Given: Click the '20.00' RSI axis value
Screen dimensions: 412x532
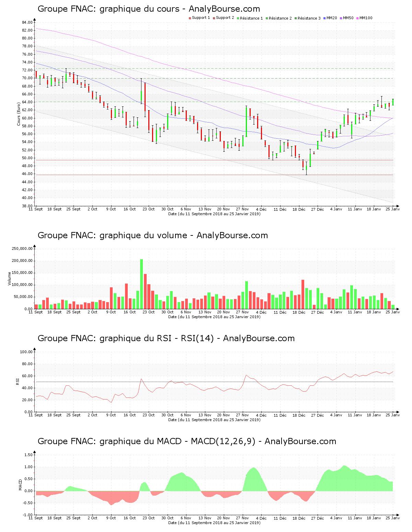Looking at the screenshot, I should (x=27, y=400).
